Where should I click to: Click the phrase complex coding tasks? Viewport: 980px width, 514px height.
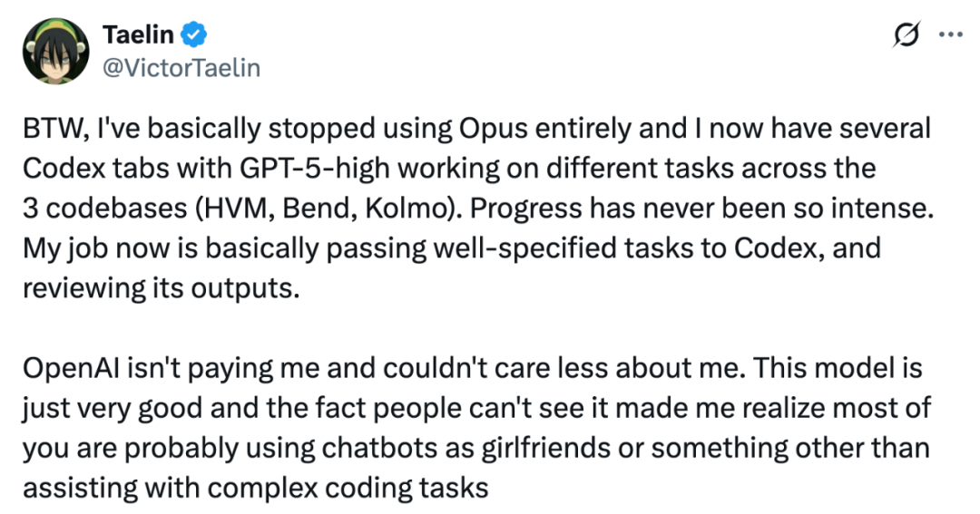(348, 489)
